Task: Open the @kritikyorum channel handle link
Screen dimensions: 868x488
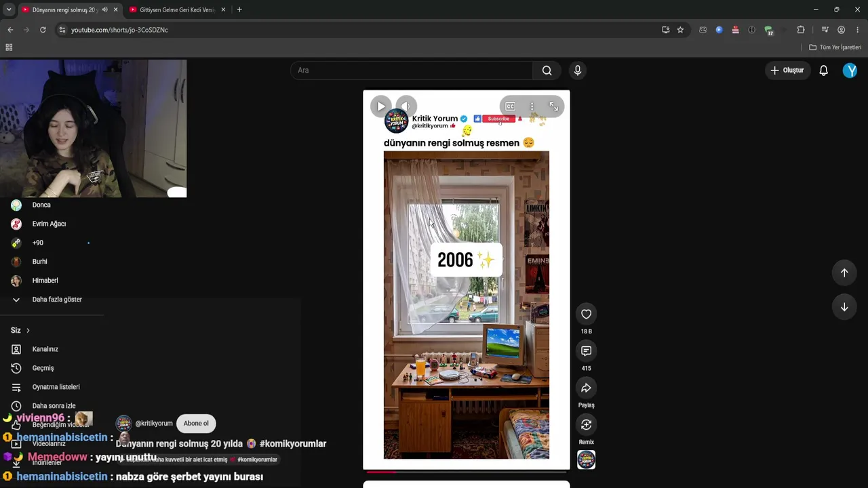Action: (x=154, y=424)
